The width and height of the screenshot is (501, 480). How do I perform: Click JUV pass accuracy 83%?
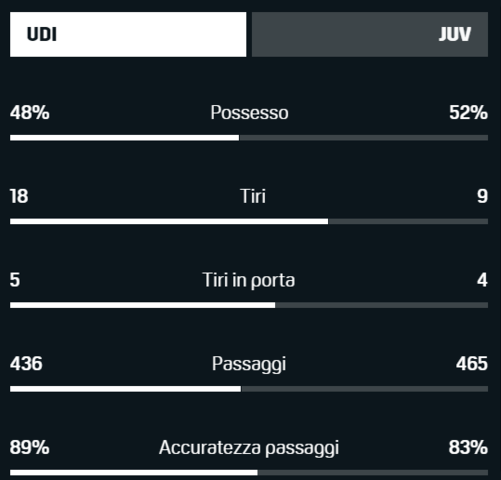(x=468, y=447)
